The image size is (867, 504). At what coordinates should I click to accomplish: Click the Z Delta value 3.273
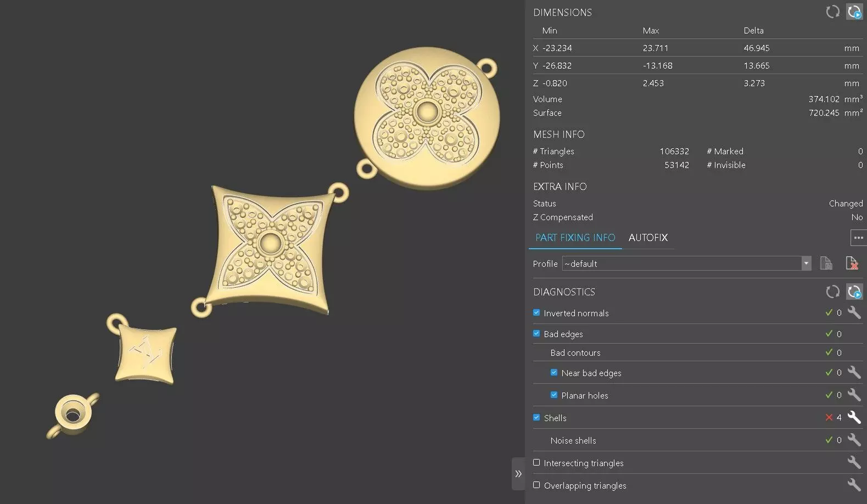pos(754,83)
